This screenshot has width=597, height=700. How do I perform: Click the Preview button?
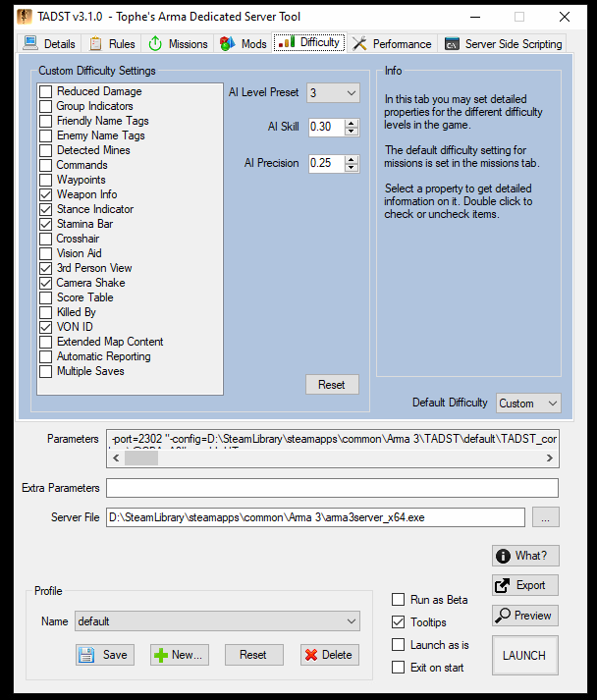pyautogui.click(x=524, y=616)
